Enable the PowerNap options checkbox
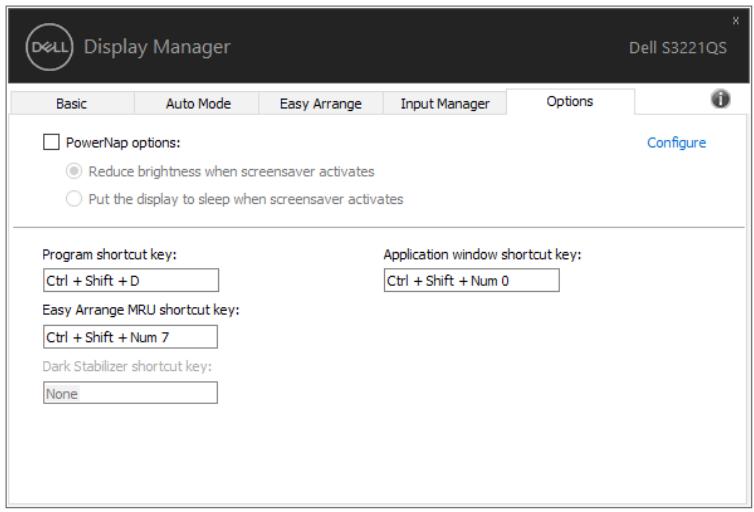 point(51,142)
